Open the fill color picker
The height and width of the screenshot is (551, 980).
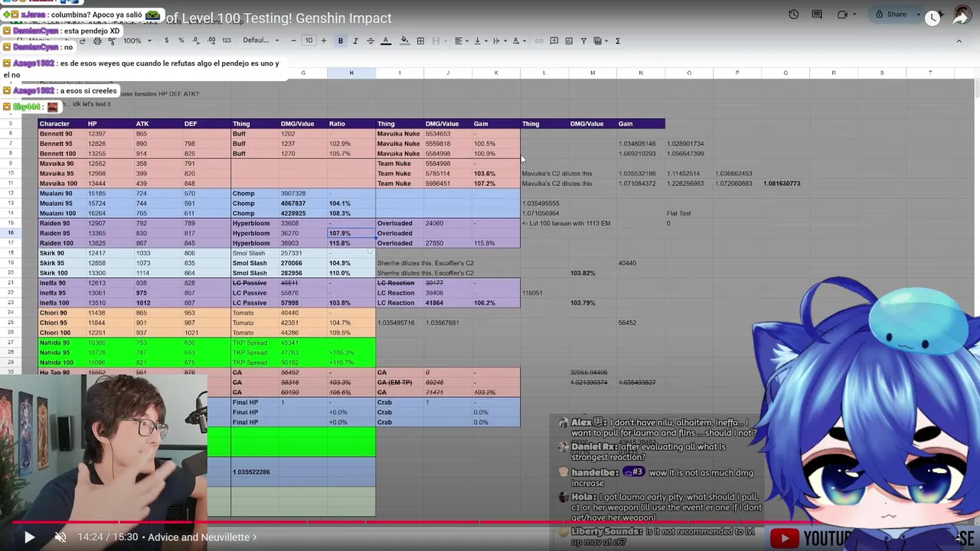tap(404, 41)
